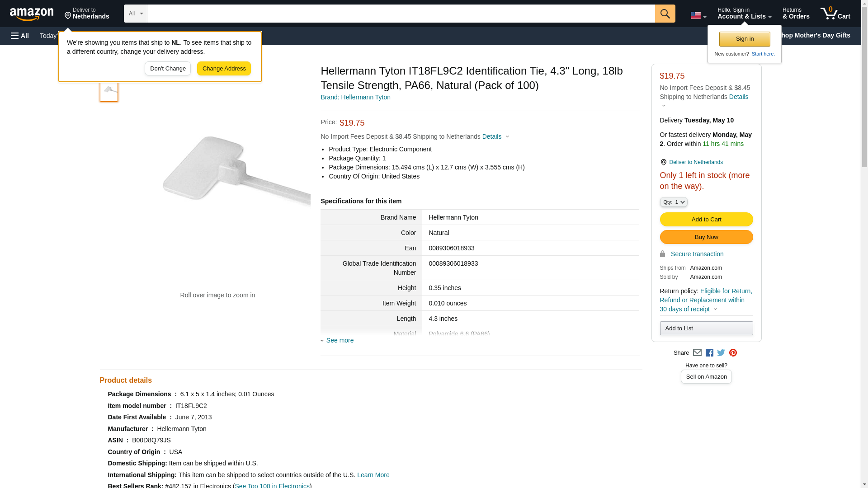Open Account & Lists menu
Screen dimensions: 868x488
(744, 14)
